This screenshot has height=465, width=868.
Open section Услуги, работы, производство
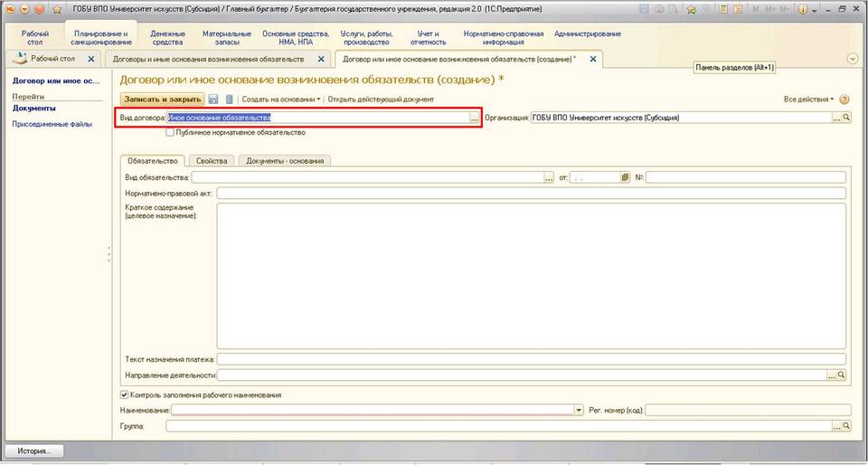[x=366, y=38]
